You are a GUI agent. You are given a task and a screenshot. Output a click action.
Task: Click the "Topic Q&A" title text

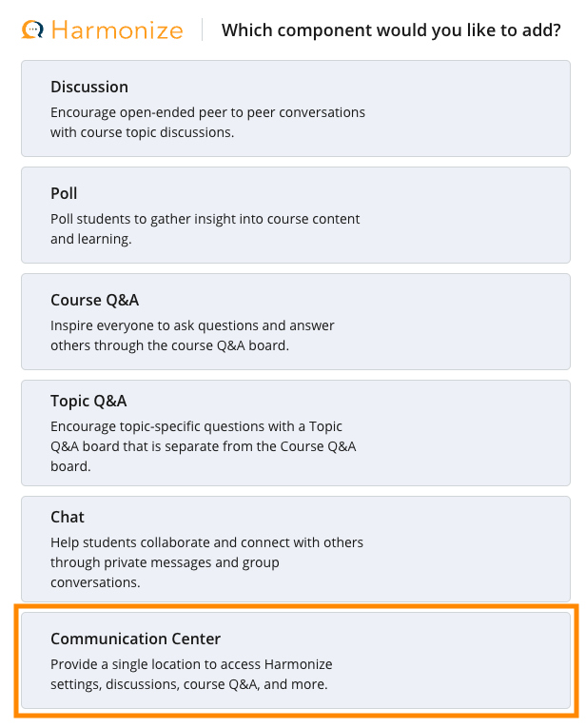(88, 401)
